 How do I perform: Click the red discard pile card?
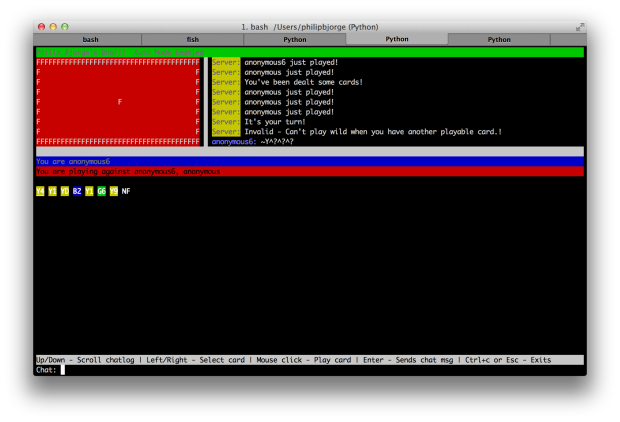click(118, 102)
